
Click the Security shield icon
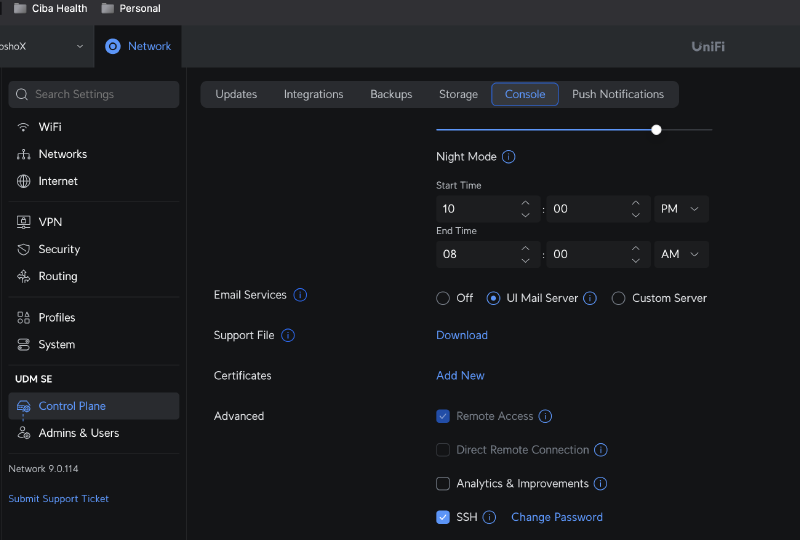pos(23,249)
